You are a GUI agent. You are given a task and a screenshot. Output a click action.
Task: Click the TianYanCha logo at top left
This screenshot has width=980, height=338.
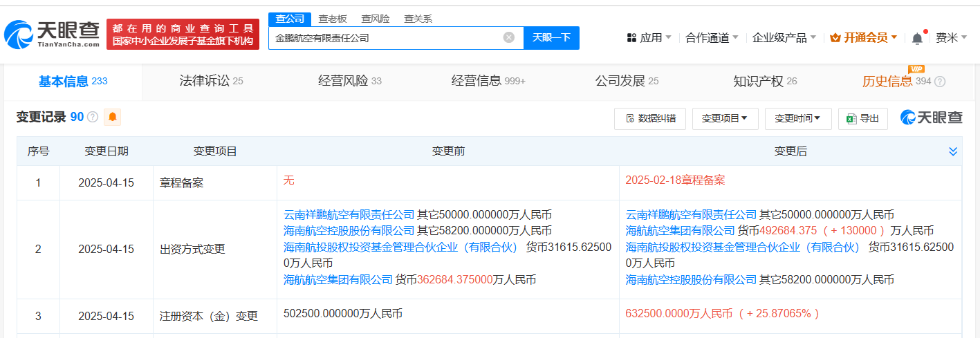coord(52,34)
